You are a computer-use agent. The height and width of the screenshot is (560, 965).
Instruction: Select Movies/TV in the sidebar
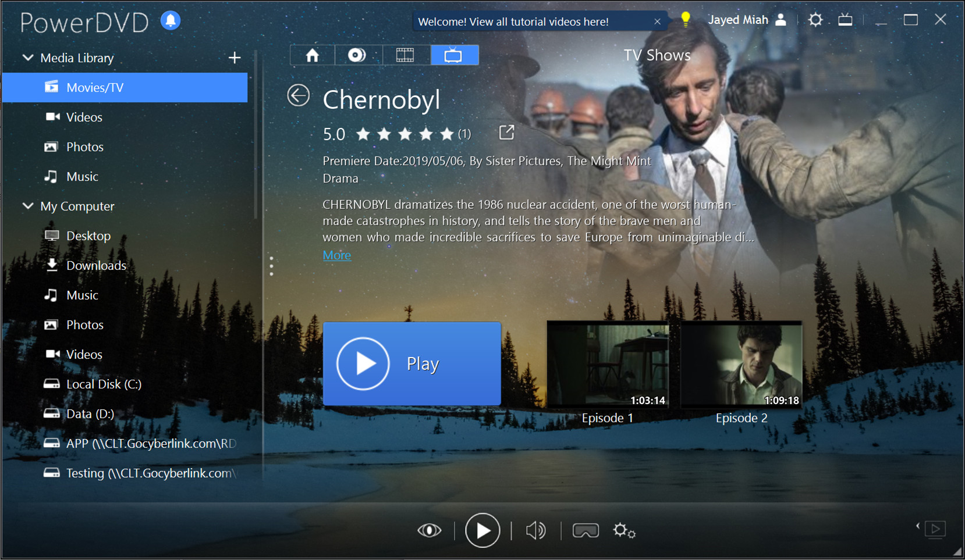click(x=97, y=87)
